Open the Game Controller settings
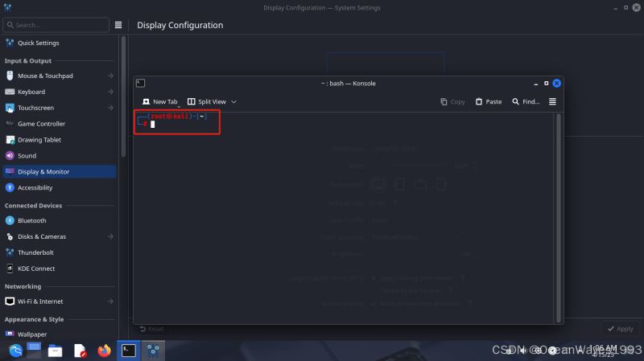Screen dimensions: 644x361 click(41, 124)
